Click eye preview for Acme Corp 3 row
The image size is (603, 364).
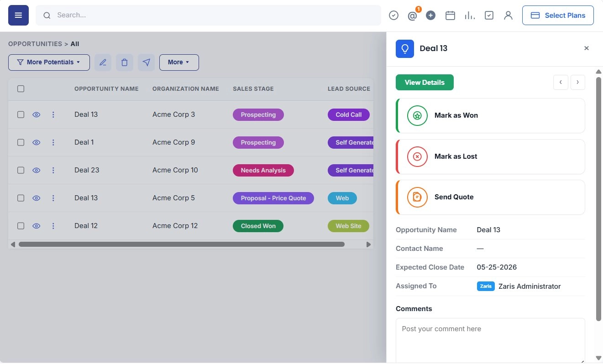[x=37, y=114]
